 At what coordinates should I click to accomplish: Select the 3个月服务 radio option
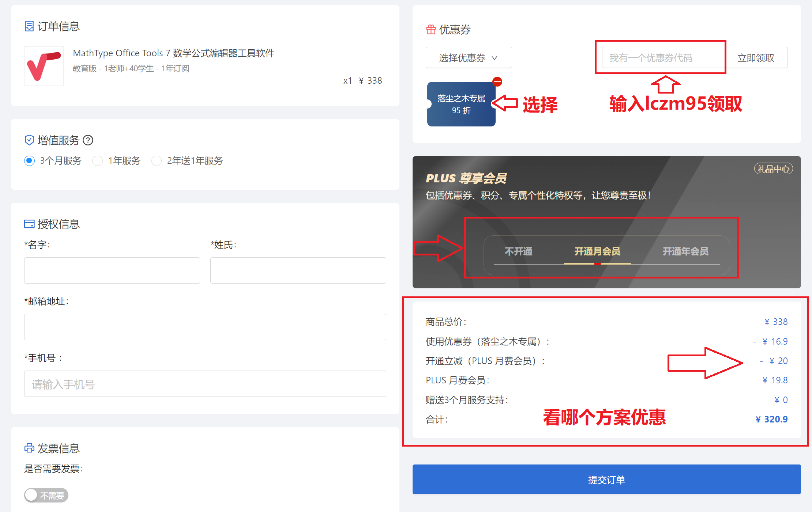(30, 161)
